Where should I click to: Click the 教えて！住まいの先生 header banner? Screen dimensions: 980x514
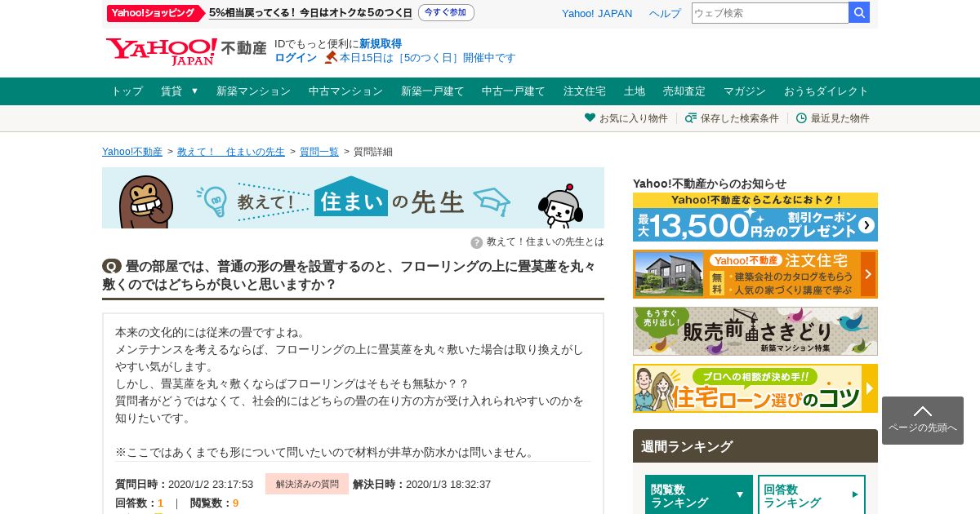[353, 198]
